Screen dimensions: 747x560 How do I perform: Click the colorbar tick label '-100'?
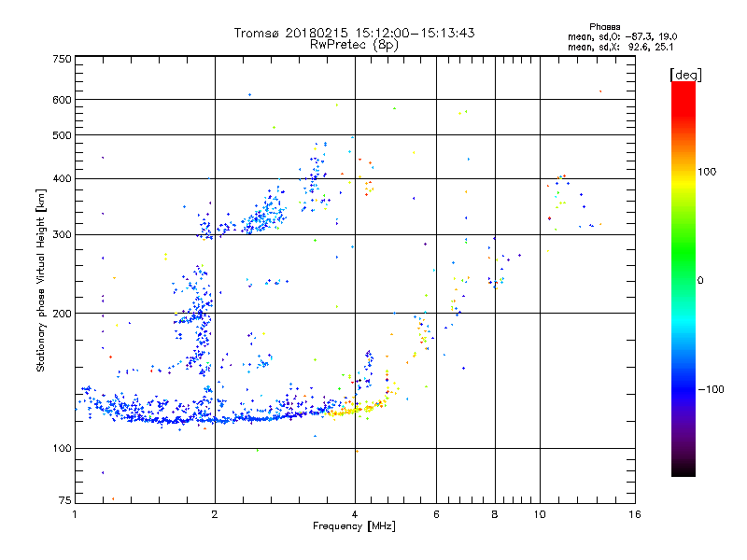click(711, 389)
